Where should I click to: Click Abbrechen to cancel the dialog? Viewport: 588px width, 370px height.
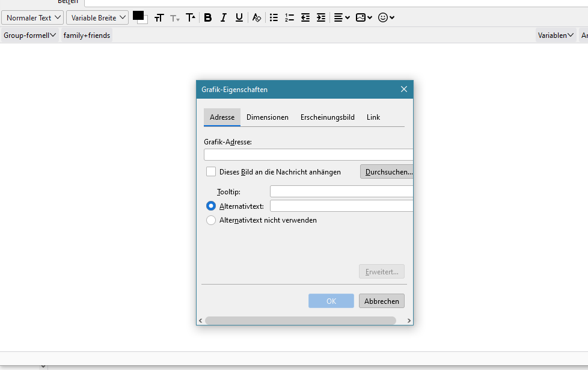(x=382, y=301)
